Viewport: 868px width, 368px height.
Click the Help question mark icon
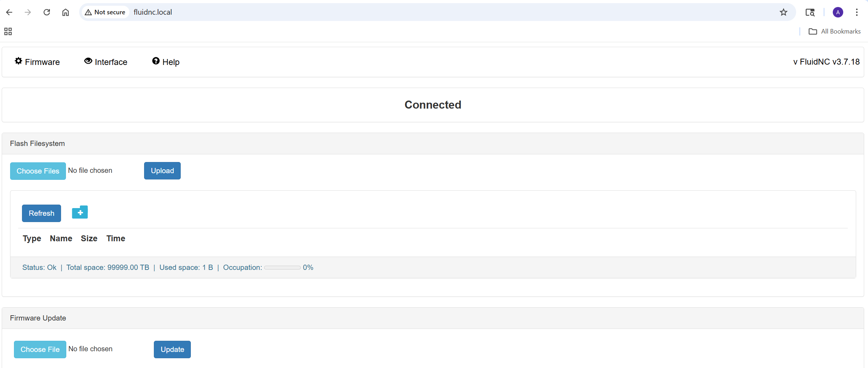click(x=156, y=61)
